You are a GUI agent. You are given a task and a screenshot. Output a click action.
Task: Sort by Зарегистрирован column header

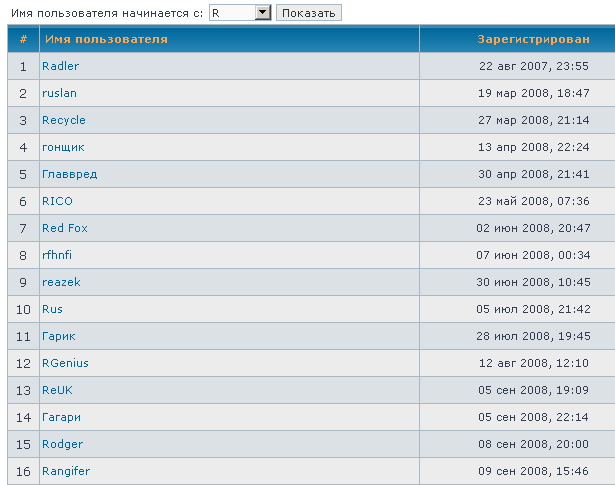(x=533, y=39)
